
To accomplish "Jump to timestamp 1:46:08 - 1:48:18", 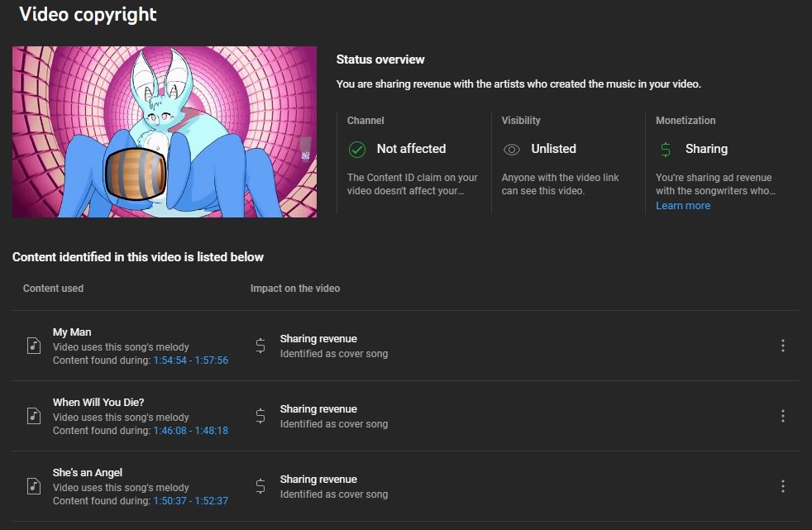I will 190,431.
